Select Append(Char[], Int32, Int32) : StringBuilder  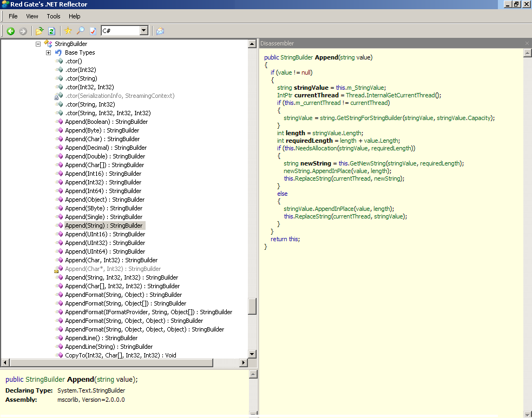pos(122,286)
